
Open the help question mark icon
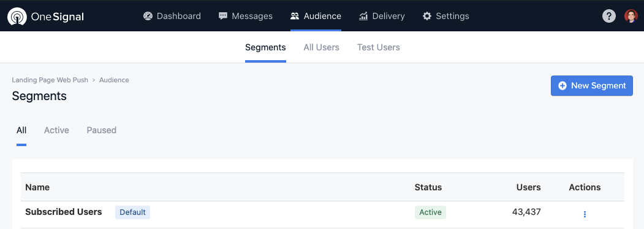[609, 16]
